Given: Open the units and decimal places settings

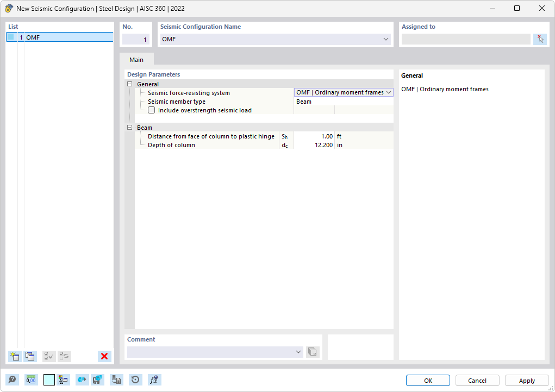Looking at the screenshot, I should pyautogui.click(x=31, y=380).
